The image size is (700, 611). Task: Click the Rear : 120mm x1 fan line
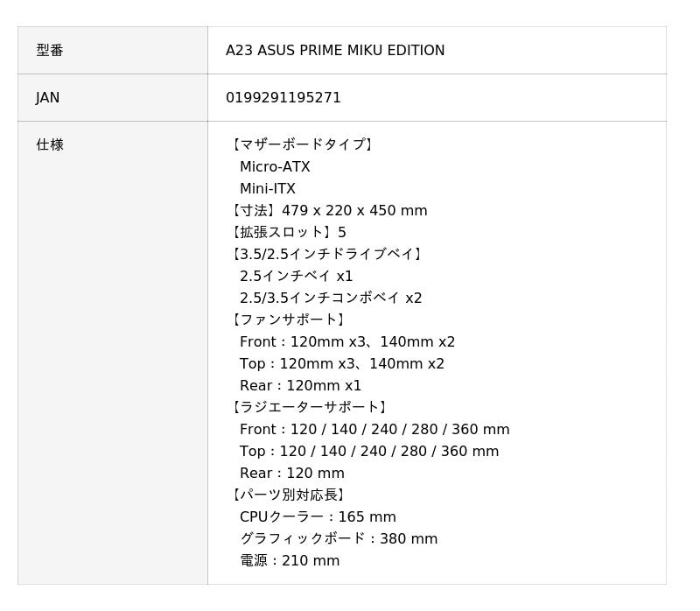click(x=300, y=386)
